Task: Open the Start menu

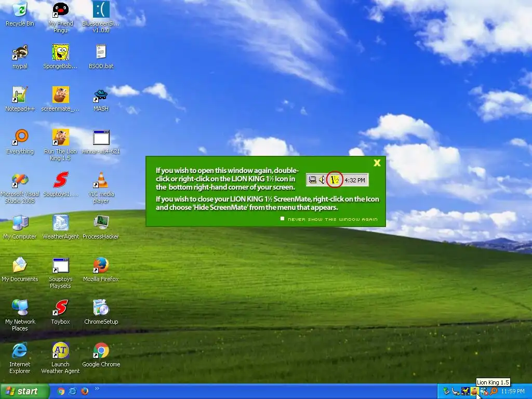Action: coord(24,391)
